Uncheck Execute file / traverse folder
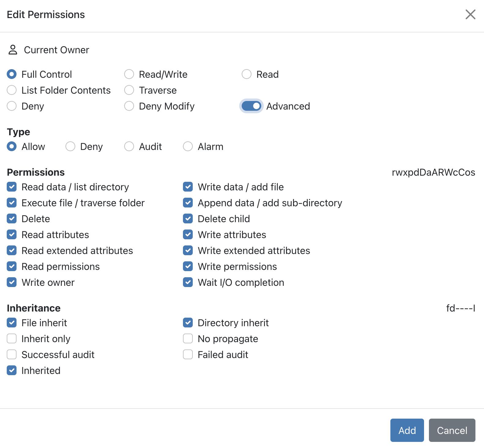The height and width of the screenshot is (448, 484). tap(12, 203)
